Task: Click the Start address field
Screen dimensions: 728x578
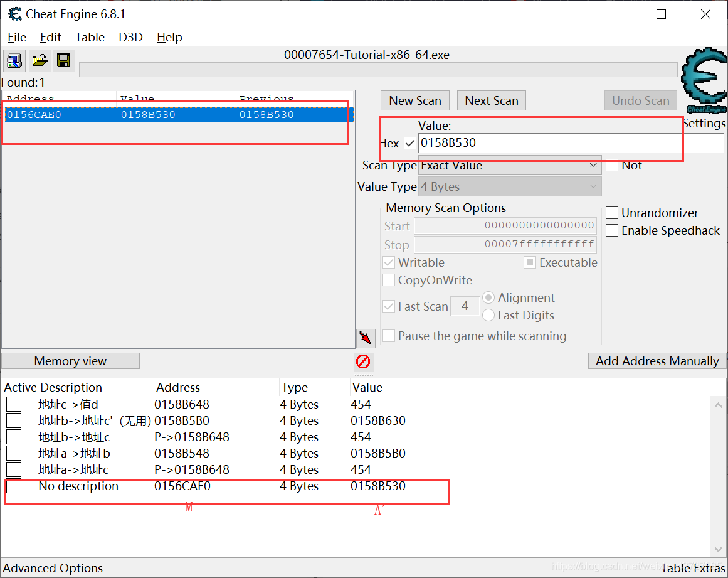Action: tap(505, 226)
